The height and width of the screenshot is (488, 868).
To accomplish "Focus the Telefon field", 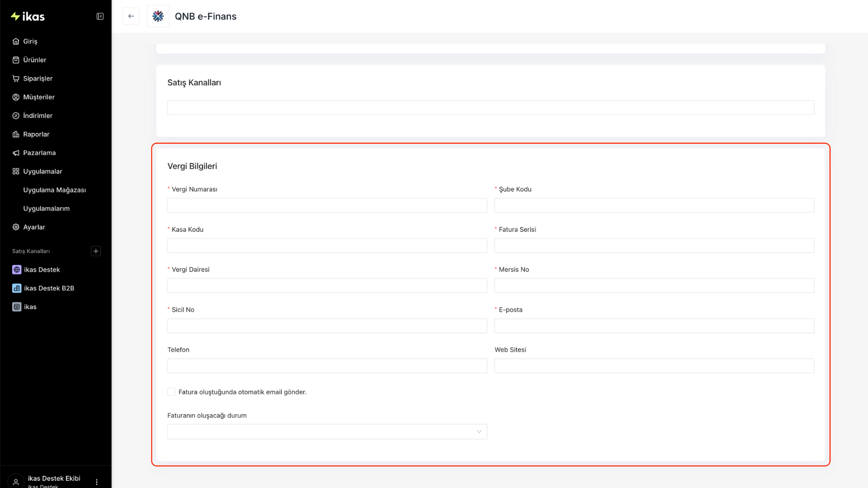I will pos(327,366).
